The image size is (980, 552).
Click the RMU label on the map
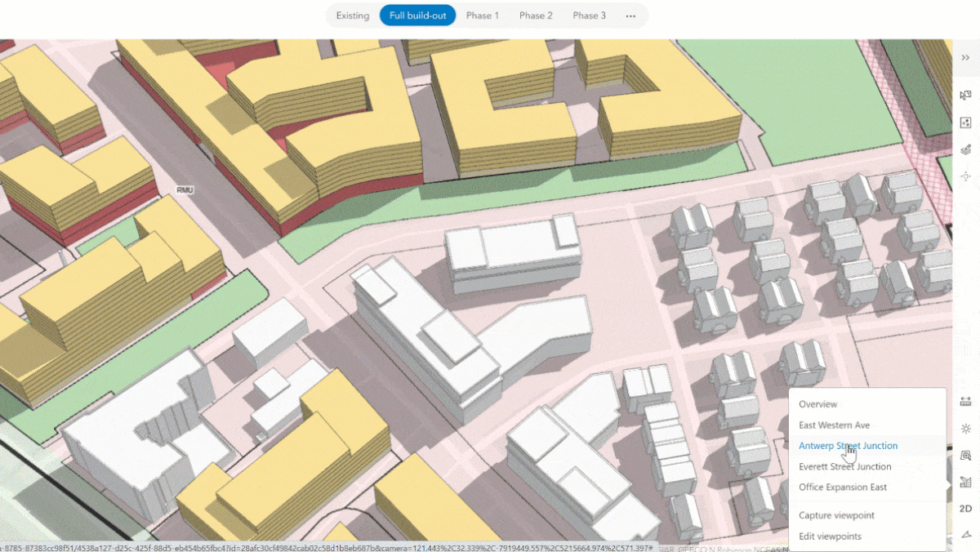coord(185,189)
